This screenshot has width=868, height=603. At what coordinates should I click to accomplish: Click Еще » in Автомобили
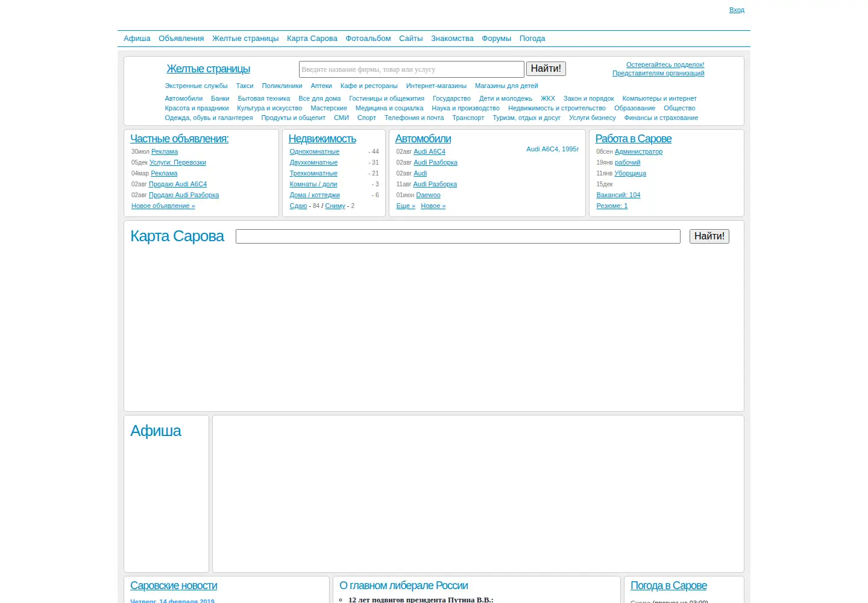406,206
